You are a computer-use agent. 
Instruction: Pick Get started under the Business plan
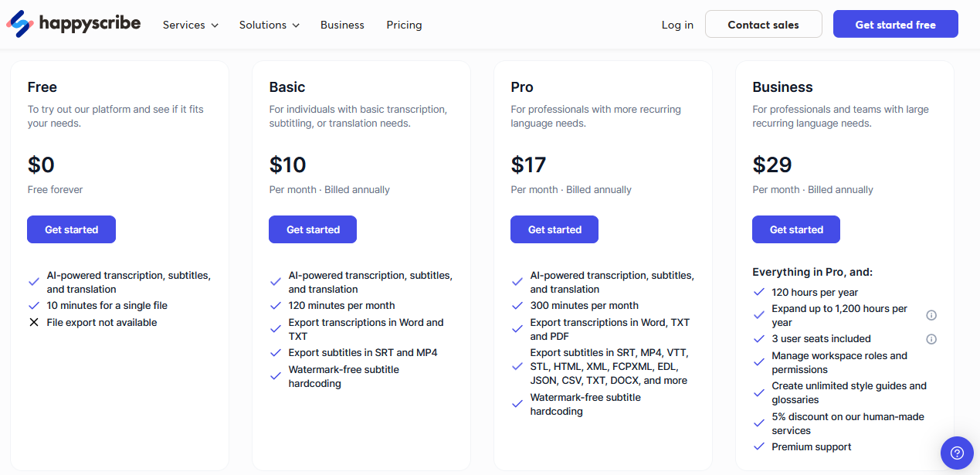point(796,229)
